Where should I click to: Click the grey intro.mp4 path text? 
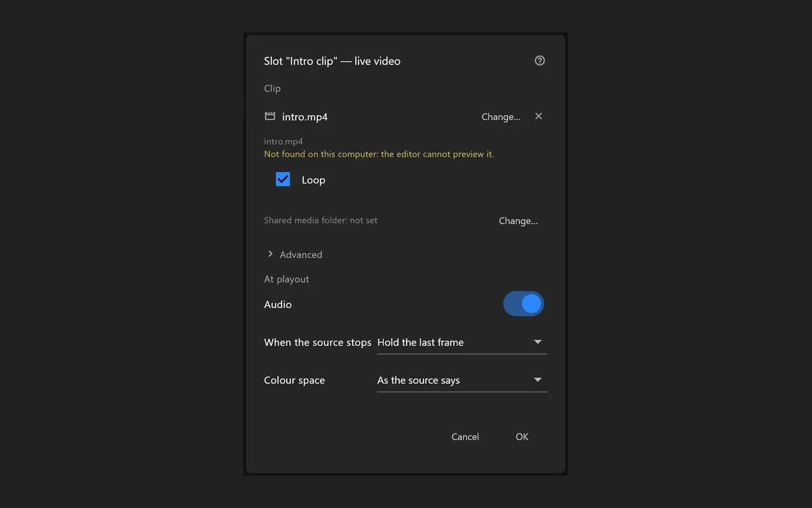tap(284, 142)
